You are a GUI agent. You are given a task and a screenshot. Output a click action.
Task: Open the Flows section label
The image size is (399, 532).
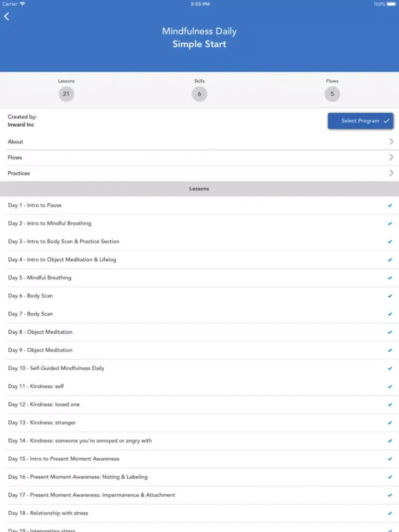(x=15, y=157)
